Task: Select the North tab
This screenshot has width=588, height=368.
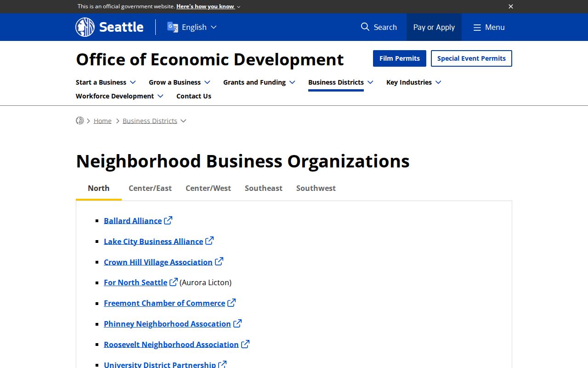Action: point(99,188)
